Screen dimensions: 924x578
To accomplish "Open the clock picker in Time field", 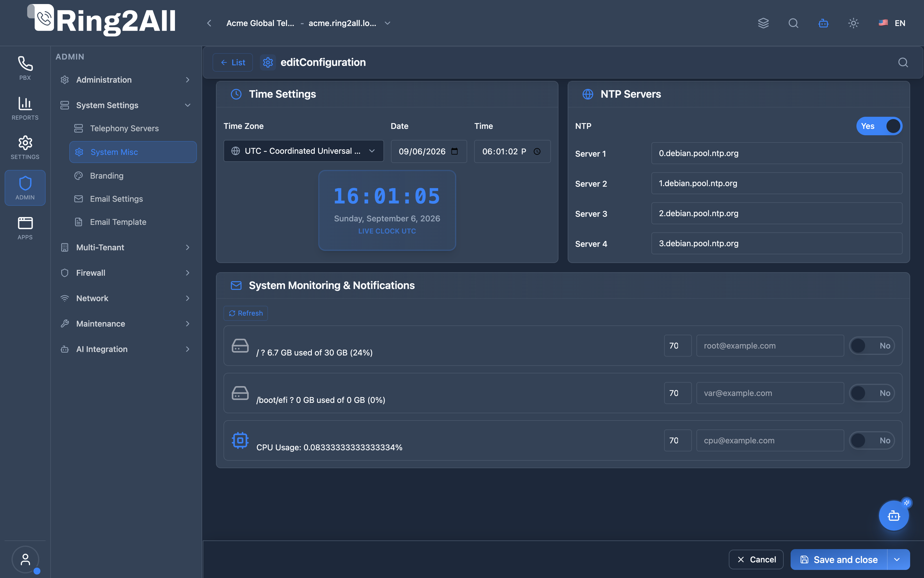I will click(537, 151).
